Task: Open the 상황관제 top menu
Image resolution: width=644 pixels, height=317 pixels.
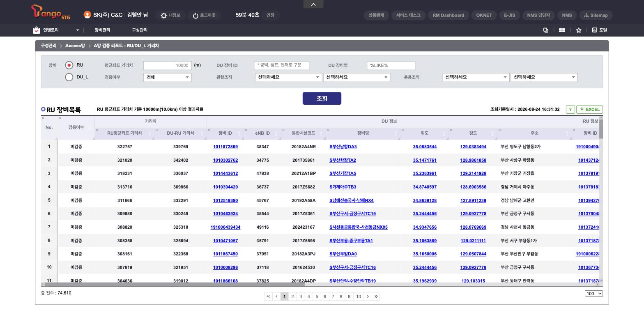Action: tap(376, 15)
